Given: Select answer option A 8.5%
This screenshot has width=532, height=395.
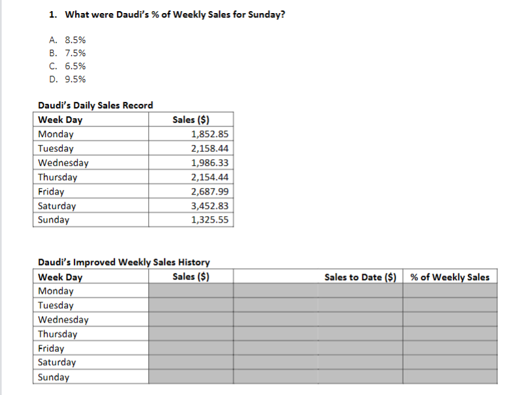Looking at the screenshot, I should tap(67, 40).
